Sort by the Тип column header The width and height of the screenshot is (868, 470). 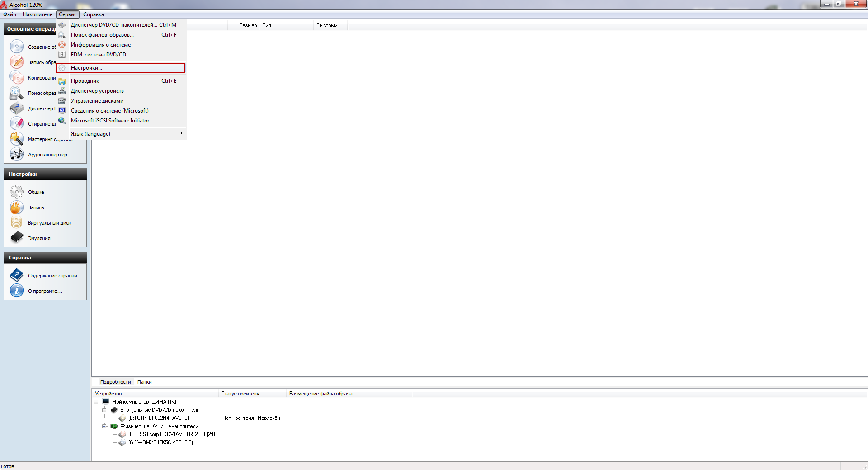[x=286, y=25]
